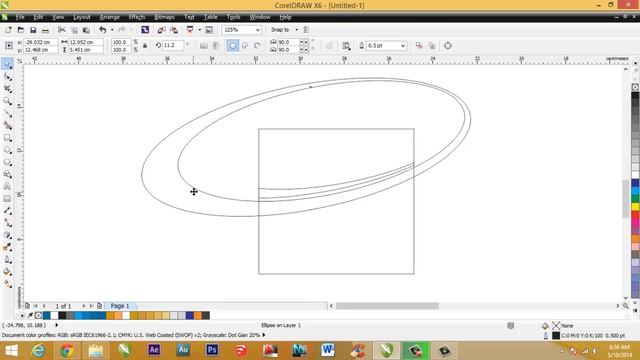Open the Bitmaps menu
Screen dimensions: 640x360
tap(164, 17)
